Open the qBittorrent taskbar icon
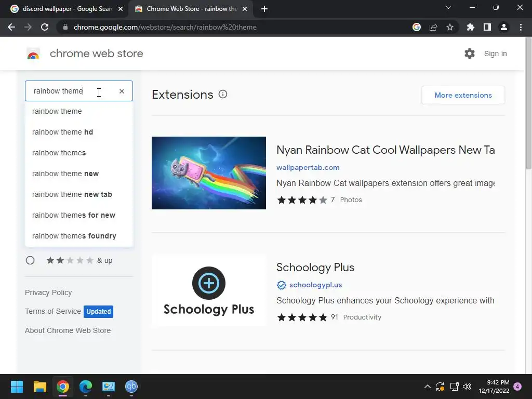The width and height of the screenshot is (532, 399). [x=131, y=387]
